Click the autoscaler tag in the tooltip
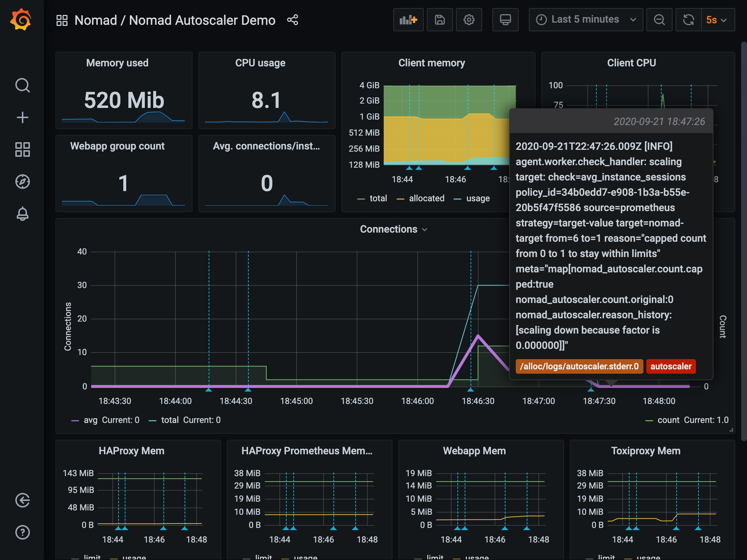747x560 pixels. (x=671, y=366)
